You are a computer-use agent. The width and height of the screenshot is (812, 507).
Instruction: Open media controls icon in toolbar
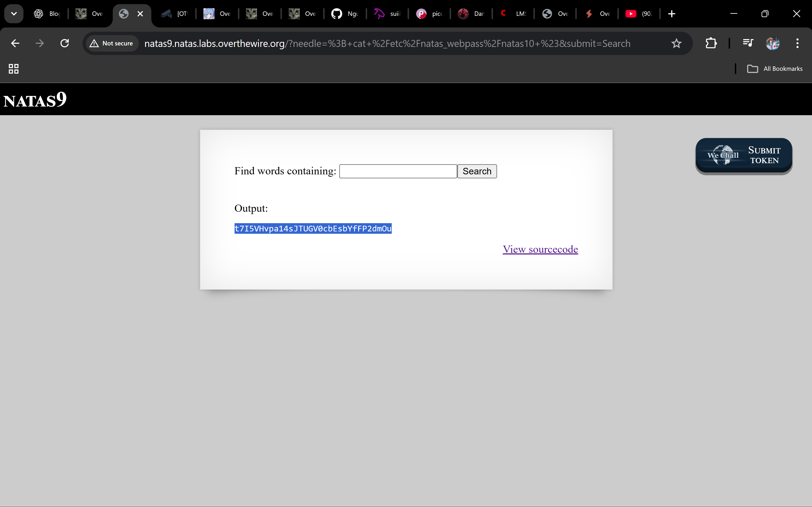click(748, 43)
